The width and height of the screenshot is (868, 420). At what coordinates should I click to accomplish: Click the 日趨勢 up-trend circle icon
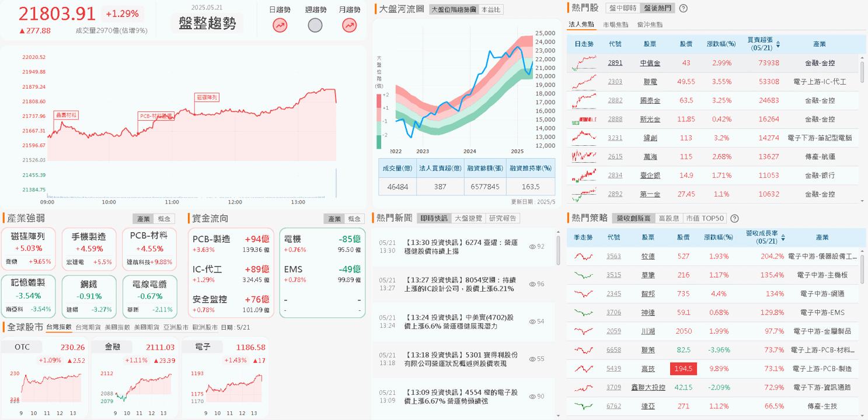(x=280, y=25)
